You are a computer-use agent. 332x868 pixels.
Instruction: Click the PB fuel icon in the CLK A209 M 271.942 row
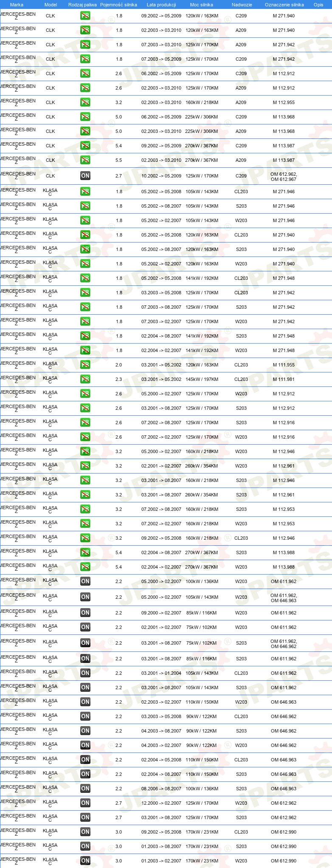tap(85, 45)
